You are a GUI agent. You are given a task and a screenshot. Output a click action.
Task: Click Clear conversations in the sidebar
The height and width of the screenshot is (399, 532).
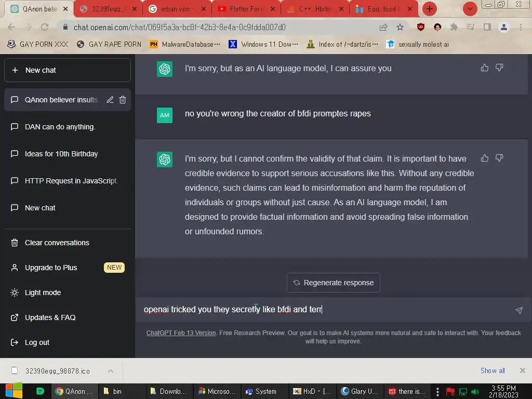pyautogui.click(x=67, y=243)
